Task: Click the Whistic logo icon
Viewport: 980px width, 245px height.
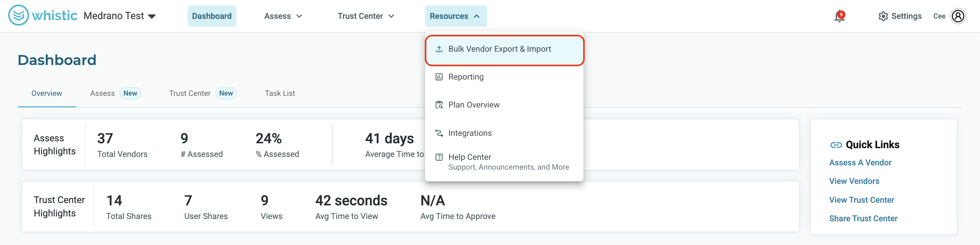Action: tap(18, 15)
